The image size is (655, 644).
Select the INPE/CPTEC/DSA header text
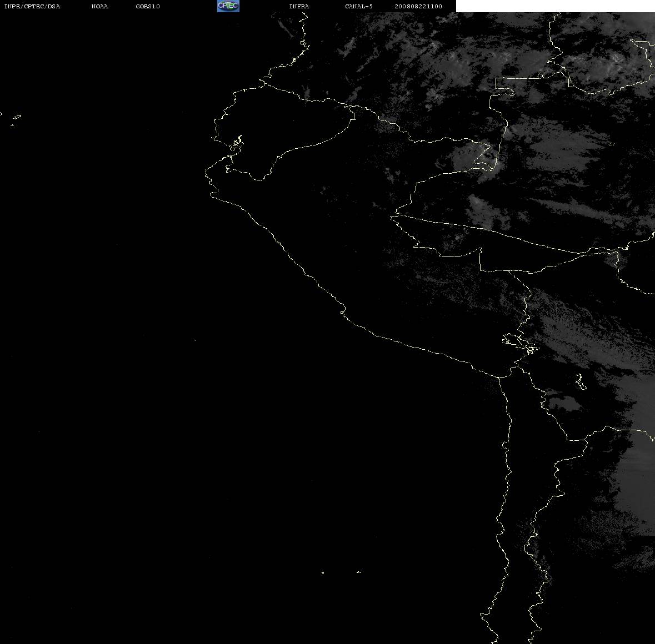click(32, 6)
